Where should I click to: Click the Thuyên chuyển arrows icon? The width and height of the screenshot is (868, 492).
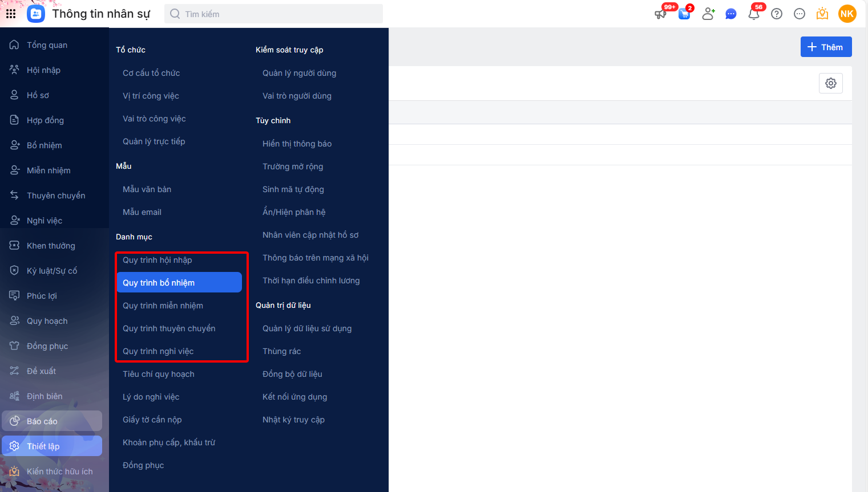(x=14, y=196)
